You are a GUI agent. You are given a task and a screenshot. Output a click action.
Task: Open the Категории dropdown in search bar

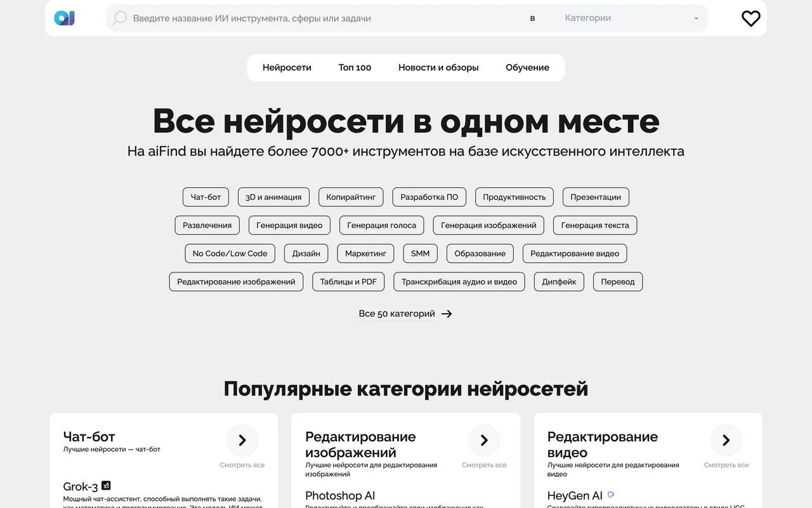[631, 18]
